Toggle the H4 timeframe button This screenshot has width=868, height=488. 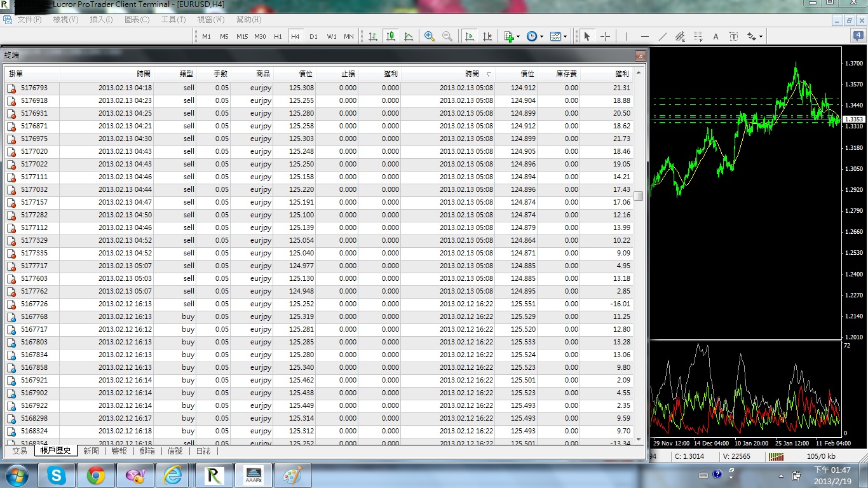coord(295,36)
